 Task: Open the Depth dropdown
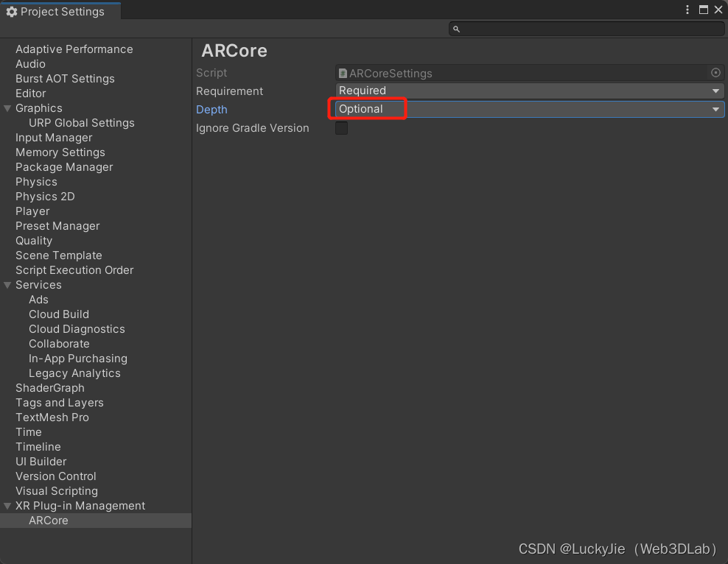click(x=529, y=109)
